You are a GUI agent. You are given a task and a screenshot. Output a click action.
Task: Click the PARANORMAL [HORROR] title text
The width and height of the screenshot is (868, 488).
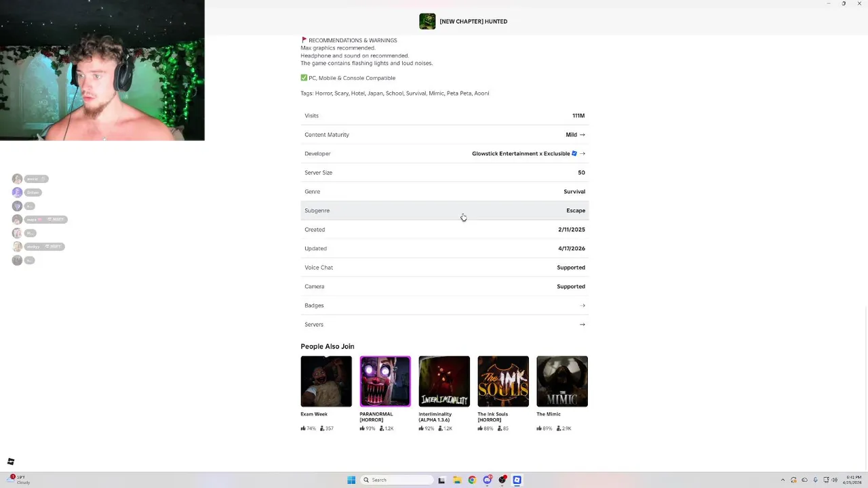(376, 417)
